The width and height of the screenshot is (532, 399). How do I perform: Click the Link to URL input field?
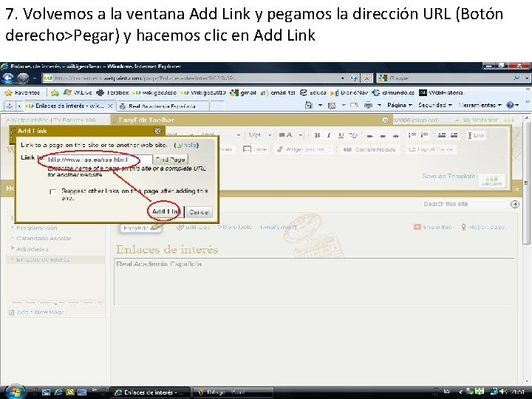click(x=99, y=160)
